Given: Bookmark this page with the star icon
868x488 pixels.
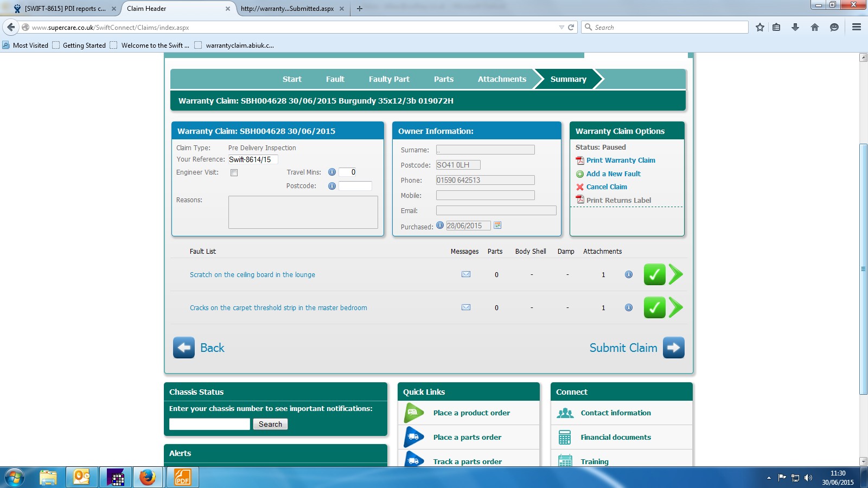Looking at the screenshot, I should 760,27.
